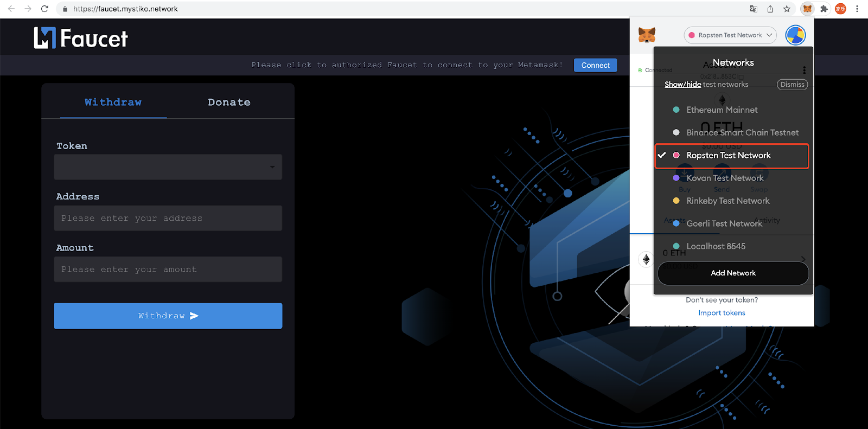
Task: Open the MetaMask account avatar
Action: [796, 35]
